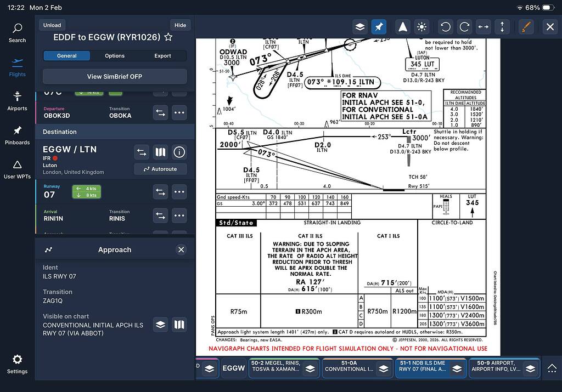Viewport: 562px width, 392px height.
Task: Check the battery indicator in status bar
Action: (548, 8)
